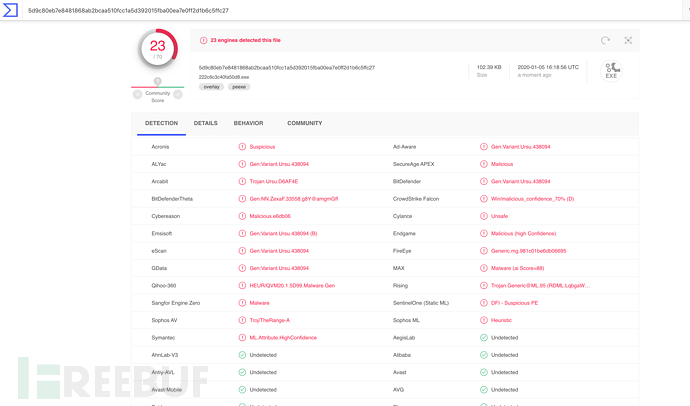Click the AVG undetected checkmark icon

pos(484,390)
